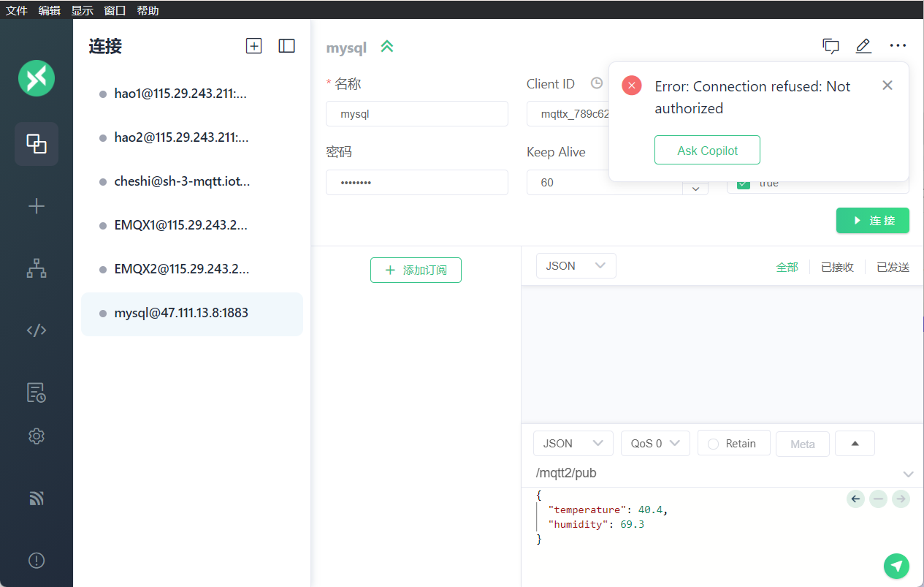924x587 pixels.
Task: Switch to the 已接收 messages tab
Action: pos(837,268)
